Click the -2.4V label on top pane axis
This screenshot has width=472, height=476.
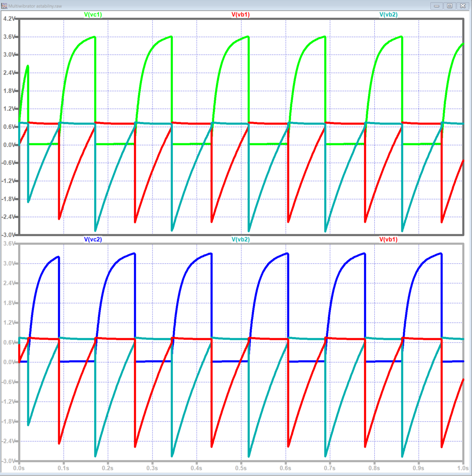pyautogui.click(x=8, y=217)
